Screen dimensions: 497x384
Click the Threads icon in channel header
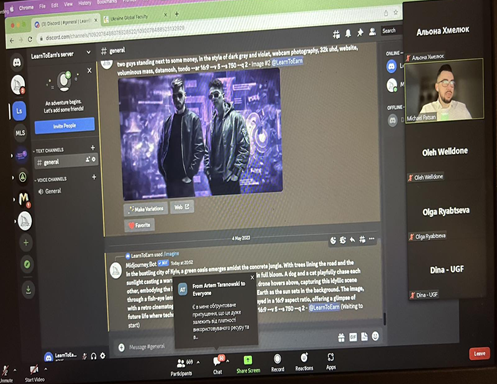336,34
